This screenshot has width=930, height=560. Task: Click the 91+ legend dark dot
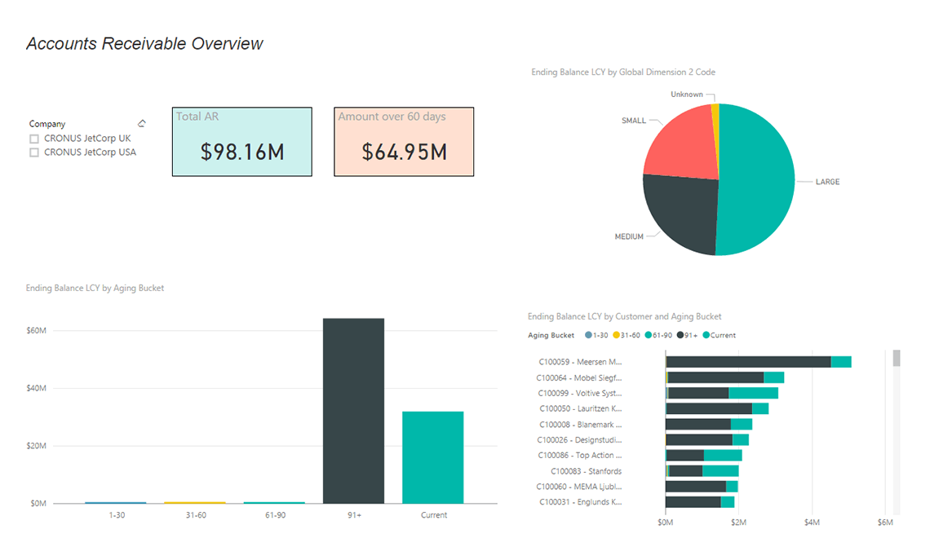[680, 335]
